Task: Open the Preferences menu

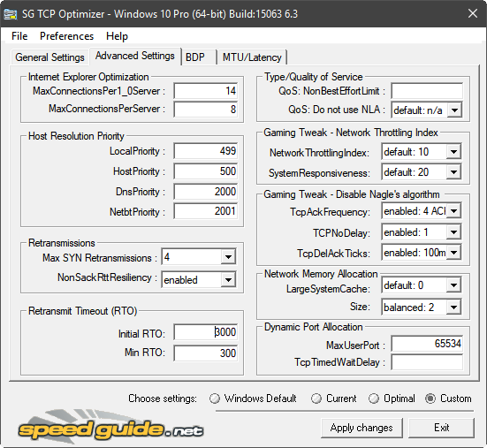Action: (x=67, y=36)
